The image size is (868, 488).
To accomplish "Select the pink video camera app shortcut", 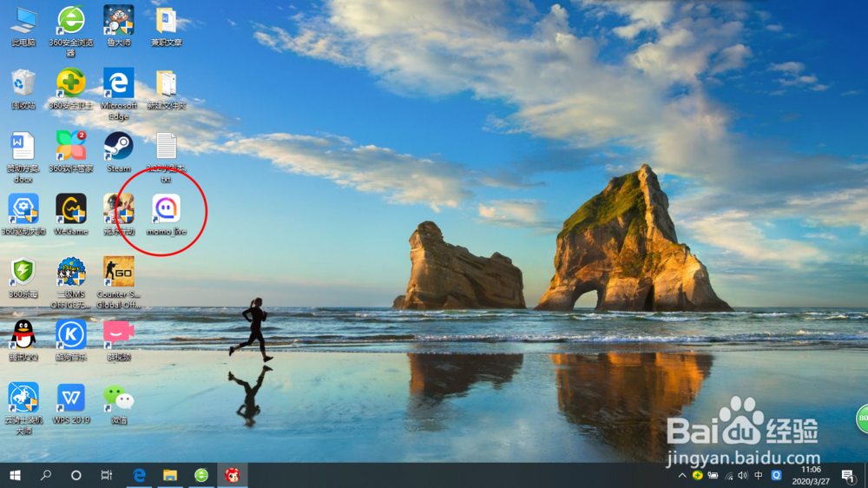I will pyautogui.click(x=118, y=340).
